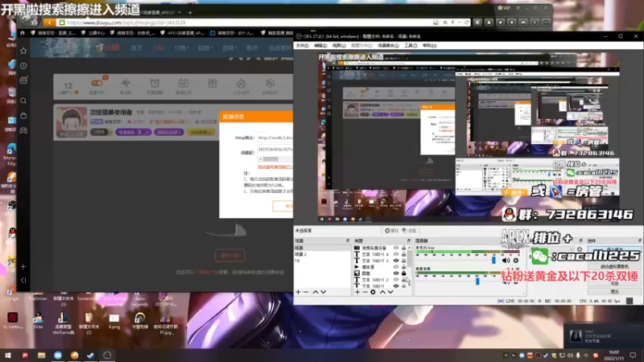Click the 退出 button in OBS controls
The image size is (644, 362).
pyautogui.click(x=614, y=291)
